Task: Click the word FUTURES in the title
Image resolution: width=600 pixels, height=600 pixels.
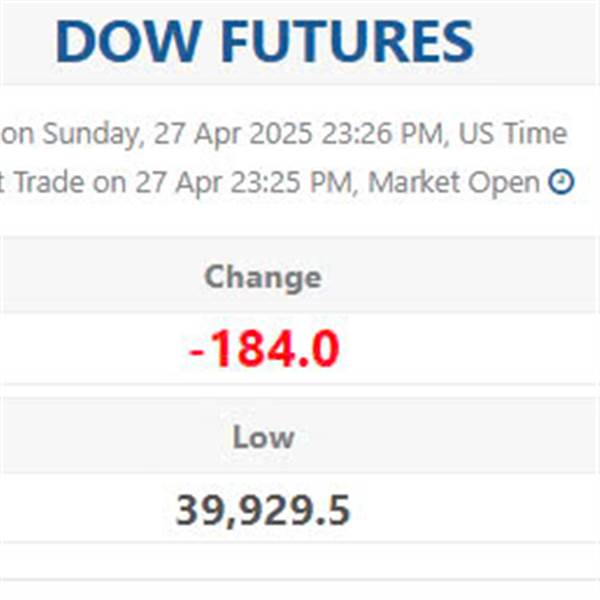Action: [x=348, y=41]
